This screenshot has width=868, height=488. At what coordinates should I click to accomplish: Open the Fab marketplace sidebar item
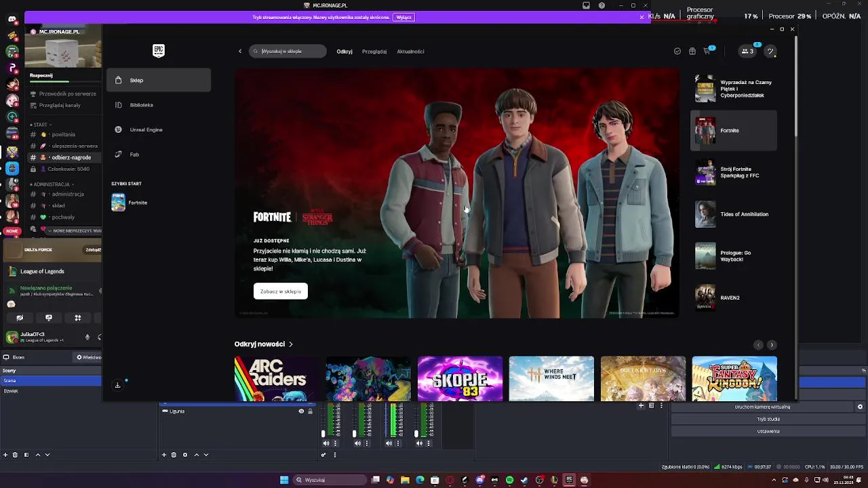[x=158, y=155]
